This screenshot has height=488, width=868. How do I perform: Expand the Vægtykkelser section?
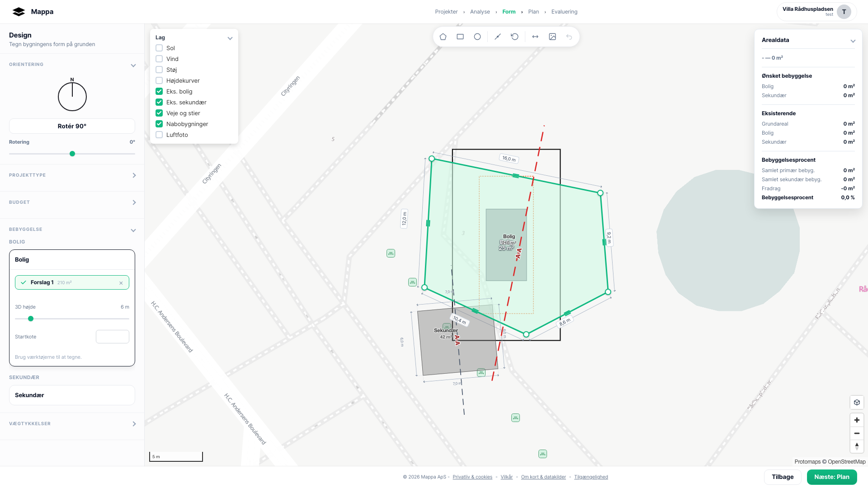134,424
